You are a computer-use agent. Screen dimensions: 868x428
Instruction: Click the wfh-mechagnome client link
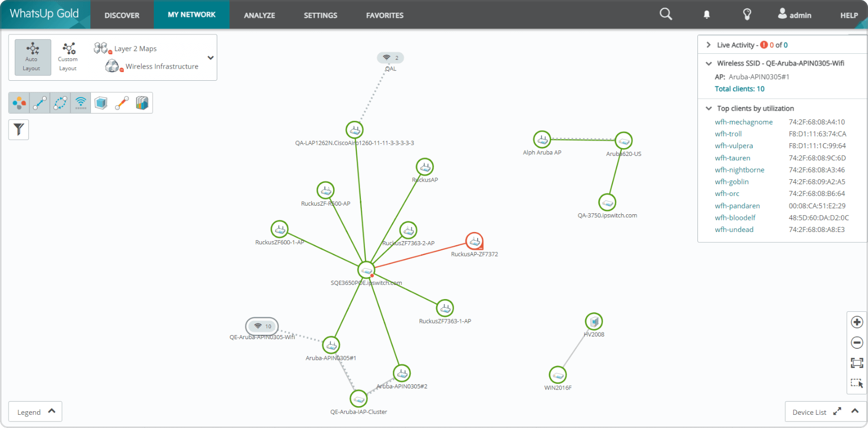pos(744,122)
